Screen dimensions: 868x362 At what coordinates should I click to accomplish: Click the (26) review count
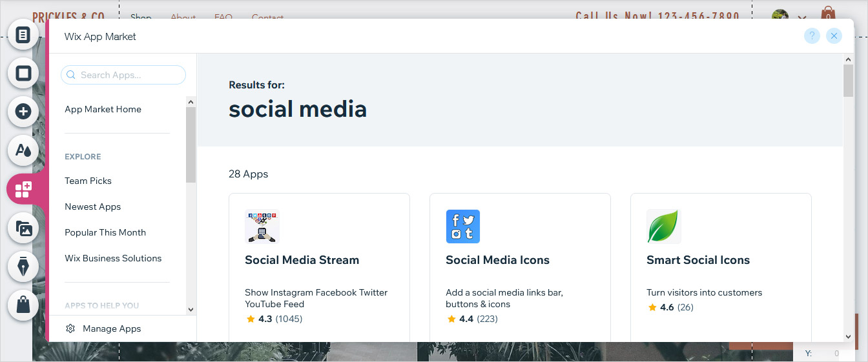685,307
